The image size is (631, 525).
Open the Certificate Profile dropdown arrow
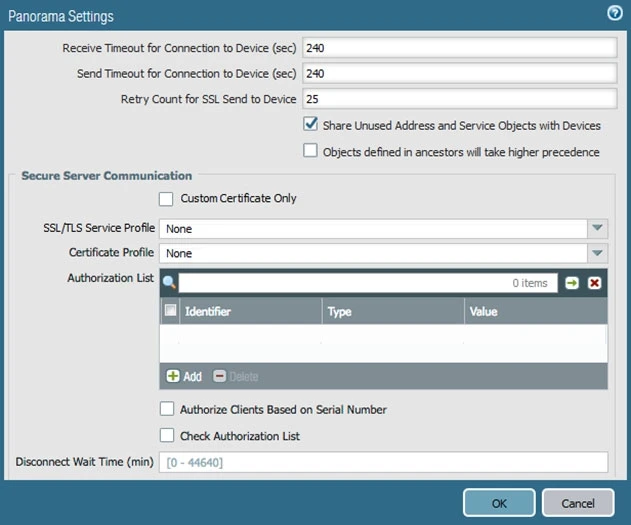tap(598, 253)
